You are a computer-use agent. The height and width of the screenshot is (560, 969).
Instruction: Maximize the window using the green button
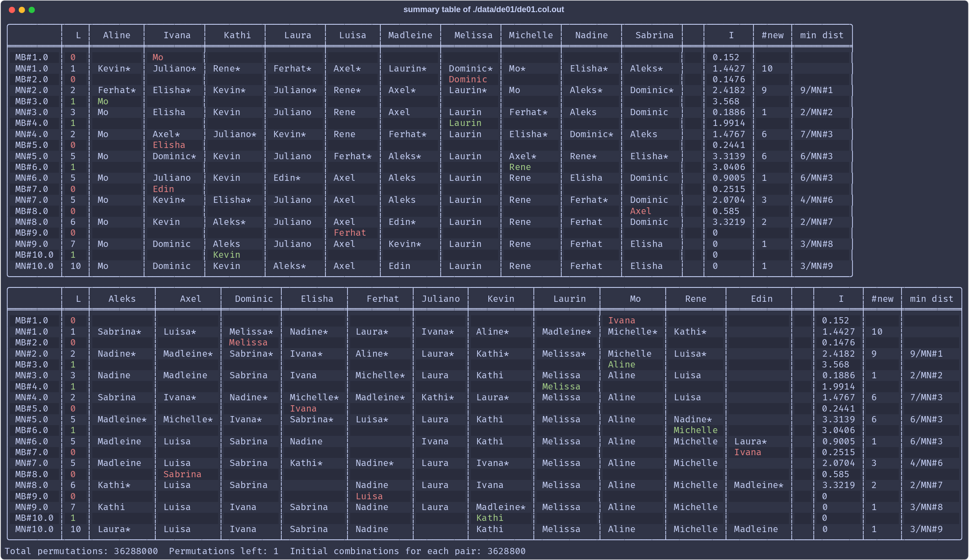(x=32, y=10)
